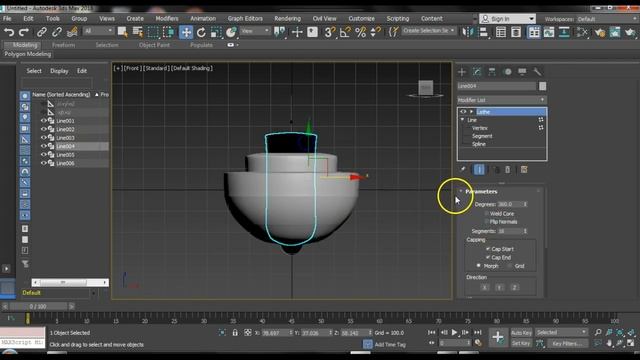640x360 pixels.
Task: Click the Align tool icon
Action: (x=484, y=32)
